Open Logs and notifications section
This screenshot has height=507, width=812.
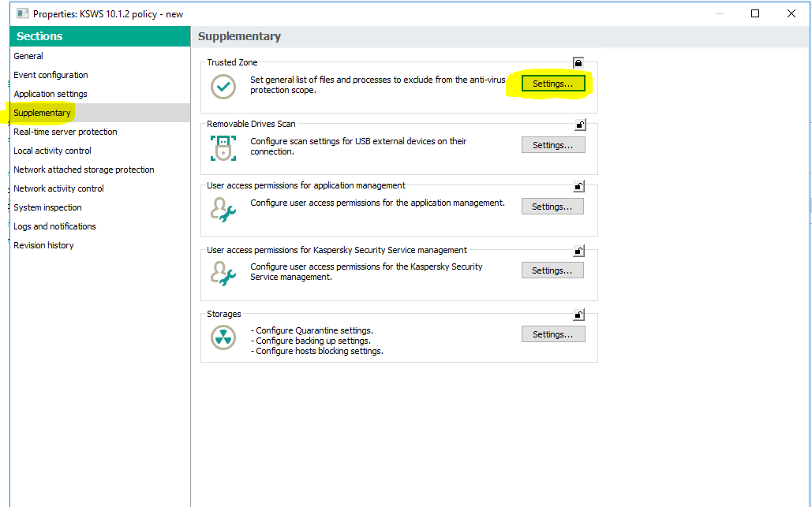(x=100, y=226)
